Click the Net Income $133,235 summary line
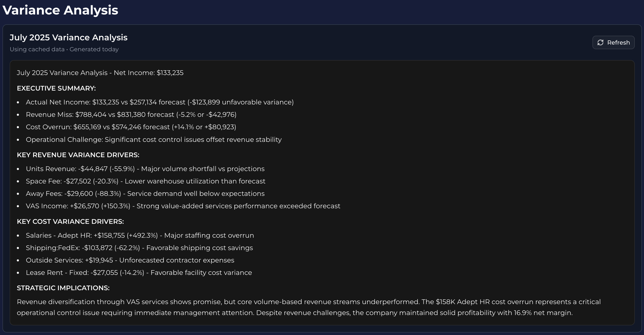The width and height of the screenshot is (644, 335). point(100,73)
